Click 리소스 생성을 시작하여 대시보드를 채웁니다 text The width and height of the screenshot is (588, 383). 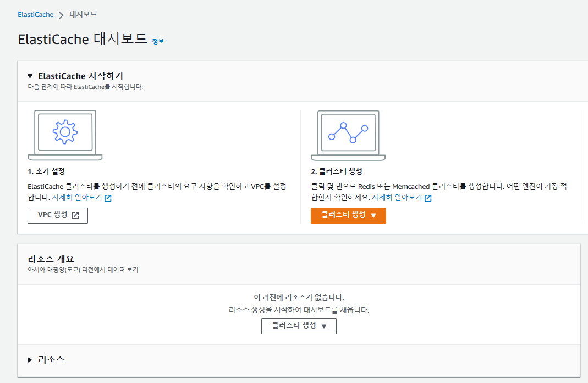299,310
